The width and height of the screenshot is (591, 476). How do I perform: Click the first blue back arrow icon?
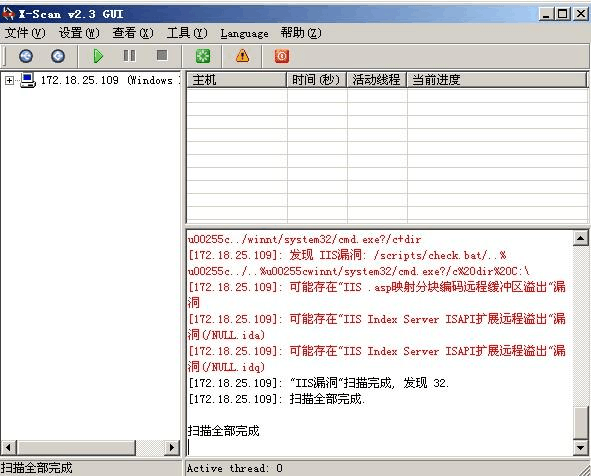tap(26, 56)
